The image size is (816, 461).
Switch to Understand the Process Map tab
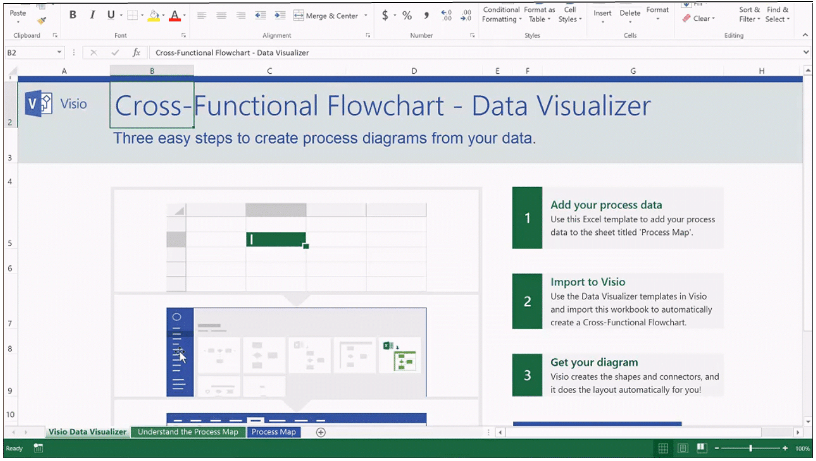pyautogui.click(x=188, y=432)
